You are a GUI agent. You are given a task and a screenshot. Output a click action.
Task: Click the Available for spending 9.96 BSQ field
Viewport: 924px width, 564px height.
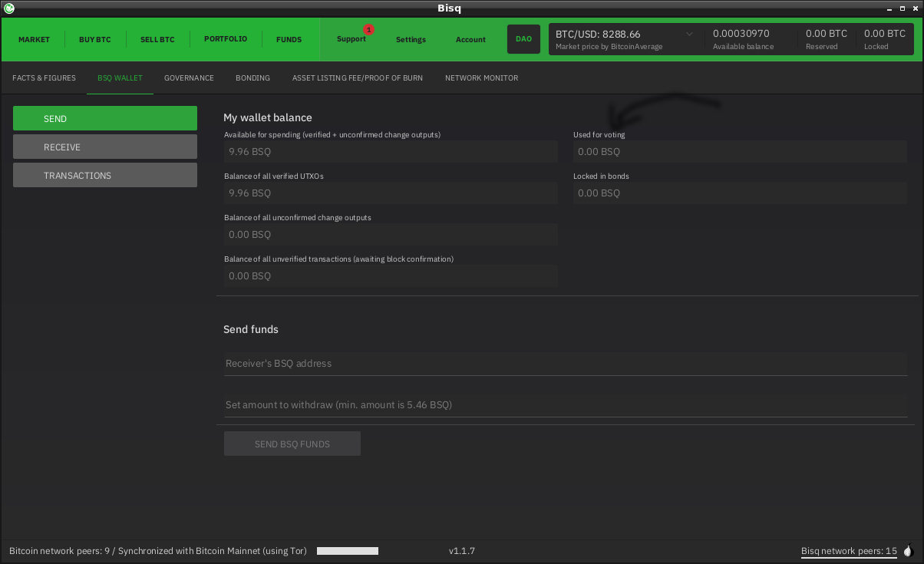[x=391, y=152]
